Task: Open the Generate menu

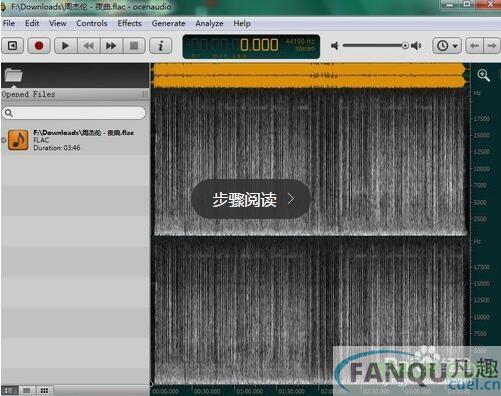Action: [x=168, y=23]
